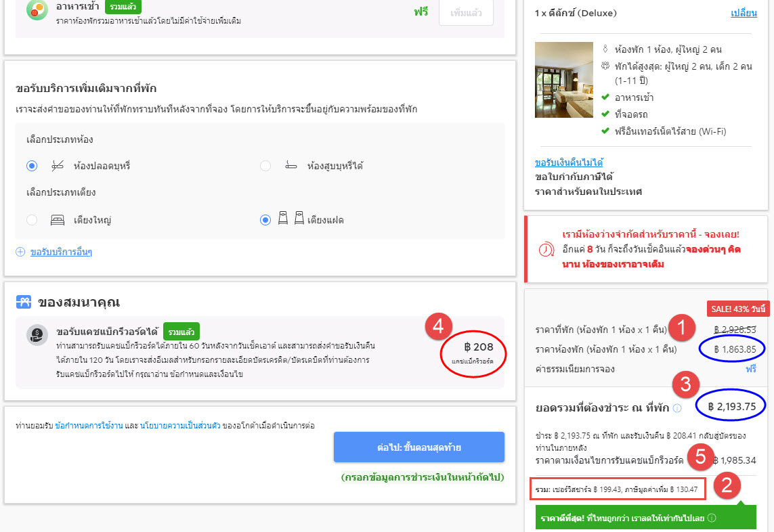Open the non-refundable (ขอรับเงินคืนไม่ได้) policy link

[x=569, y=162]
